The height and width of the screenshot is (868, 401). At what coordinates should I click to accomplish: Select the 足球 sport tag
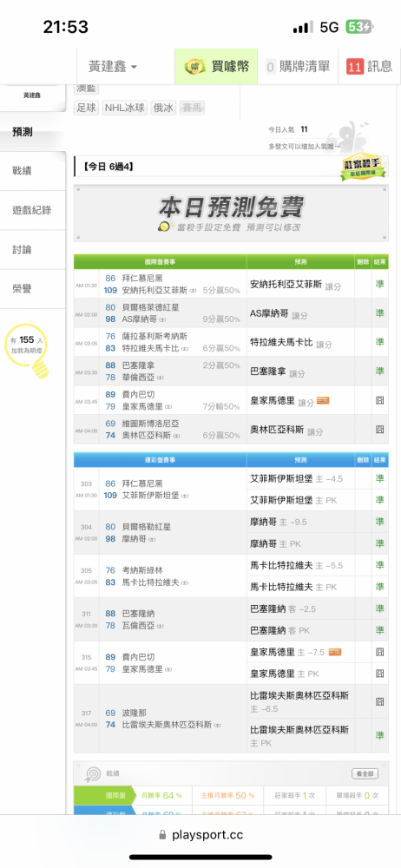(87, 108)
